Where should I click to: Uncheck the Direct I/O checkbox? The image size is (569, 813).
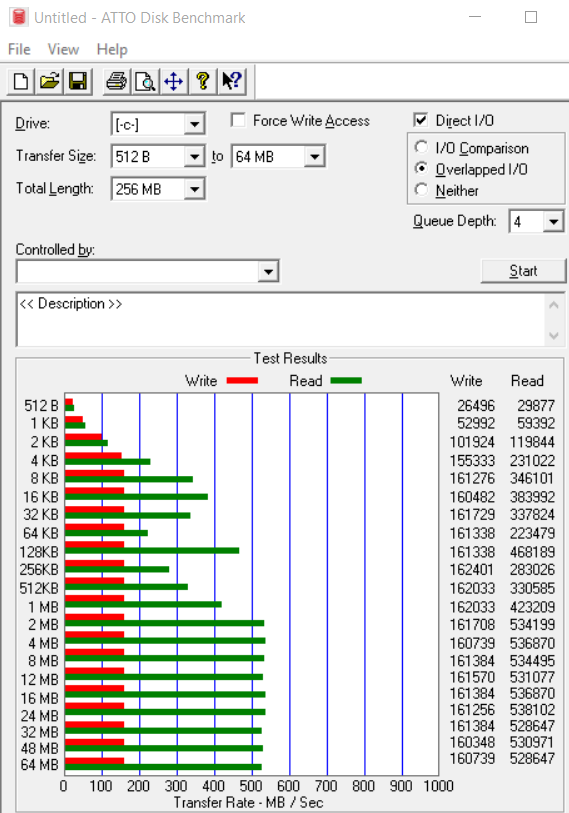tap(421, 120)
